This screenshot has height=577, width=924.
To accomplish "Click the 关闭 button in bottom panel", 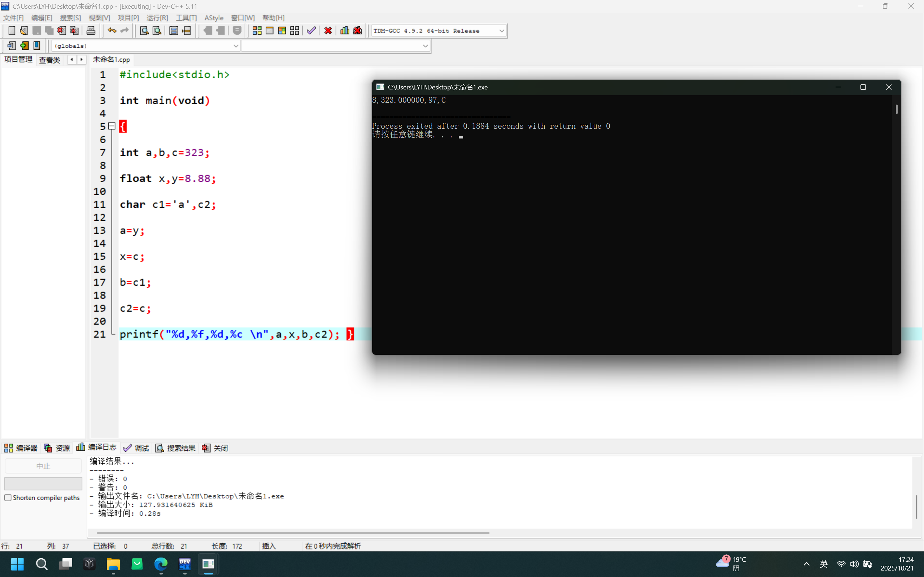I will (215, 448).
